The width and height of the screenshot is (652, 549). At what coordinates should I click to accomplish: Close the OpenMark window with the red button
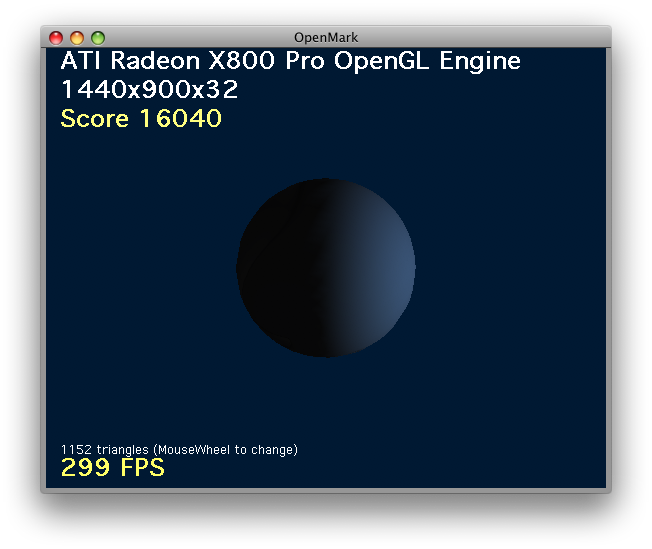56,38
